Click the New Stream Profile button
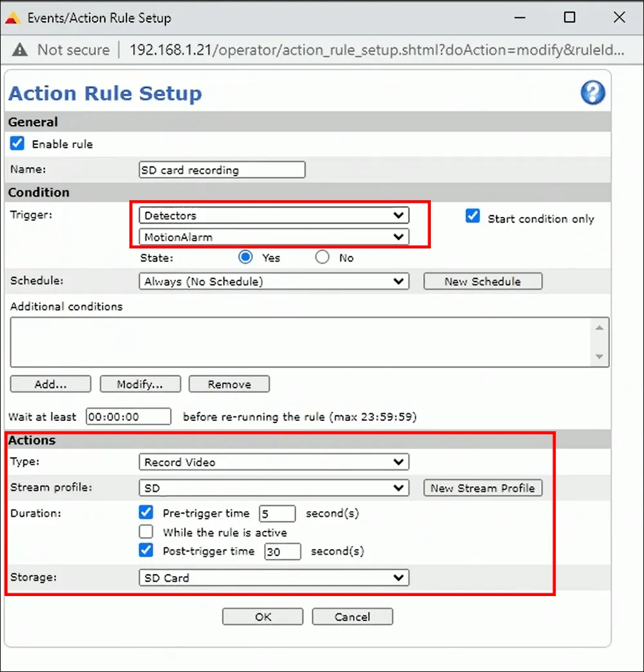The height and width of the screenshot is (672, 644). pyautogui.click(x=482, y=487)
